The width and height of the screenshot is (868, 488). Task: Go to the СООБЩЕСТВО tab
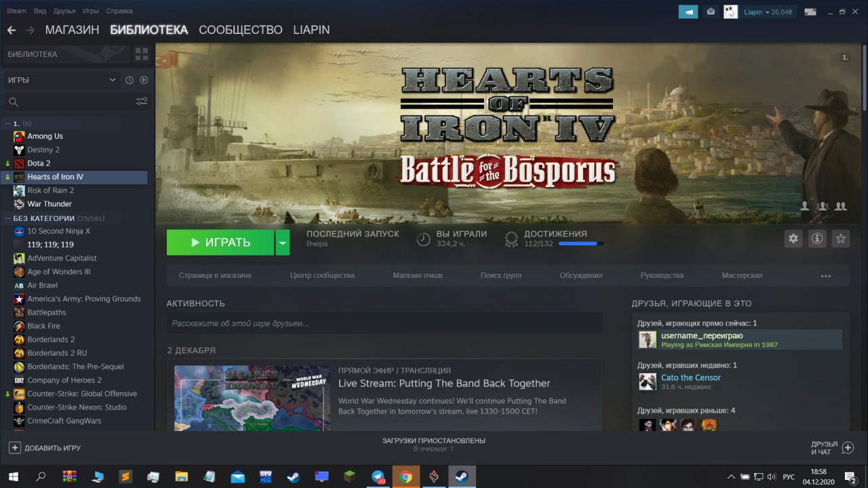241,30
